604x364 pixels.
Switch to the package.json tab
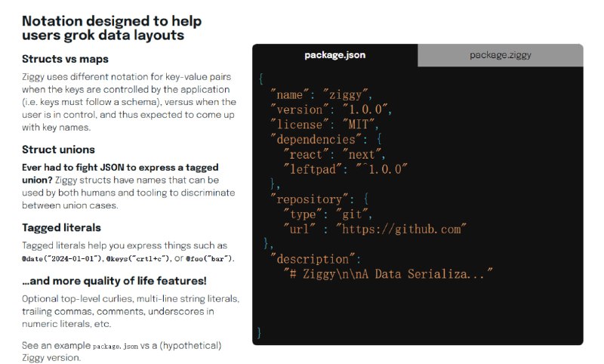(334, 55)
